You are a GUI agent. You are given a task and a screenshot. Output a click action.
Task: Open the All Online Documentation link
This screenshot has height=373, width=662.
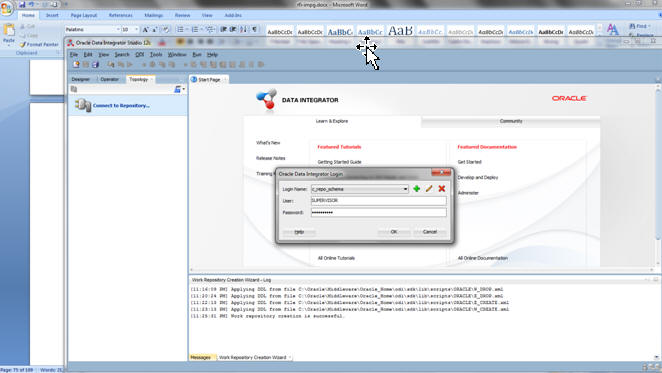pyautogui.click(x=483, y=258)
